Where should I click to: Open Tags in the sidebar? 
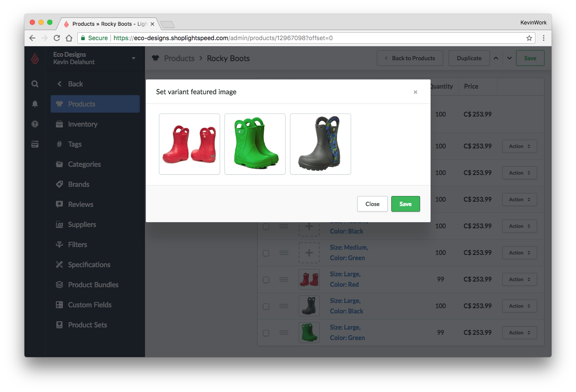tap(95, 144)
